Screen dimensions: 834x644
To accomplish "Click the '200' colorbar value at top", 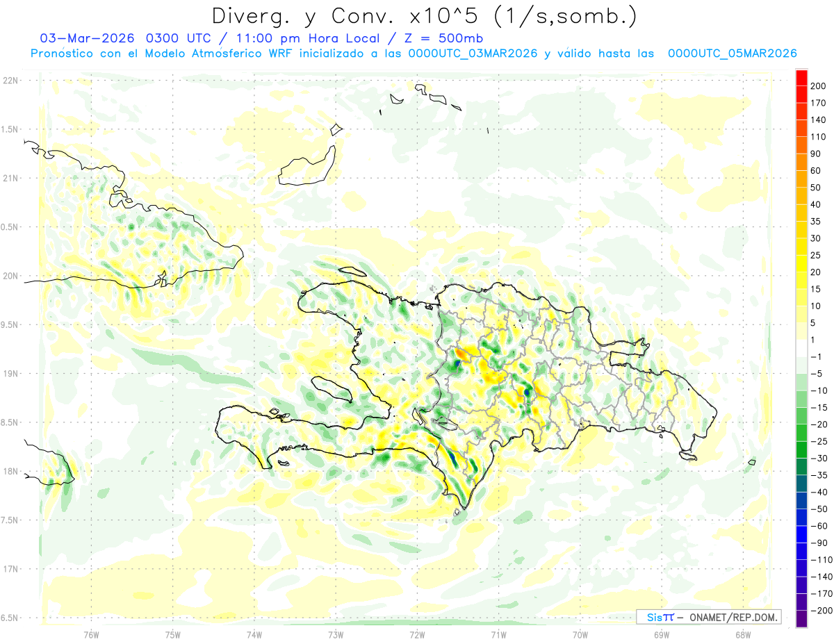I will 818,86.
